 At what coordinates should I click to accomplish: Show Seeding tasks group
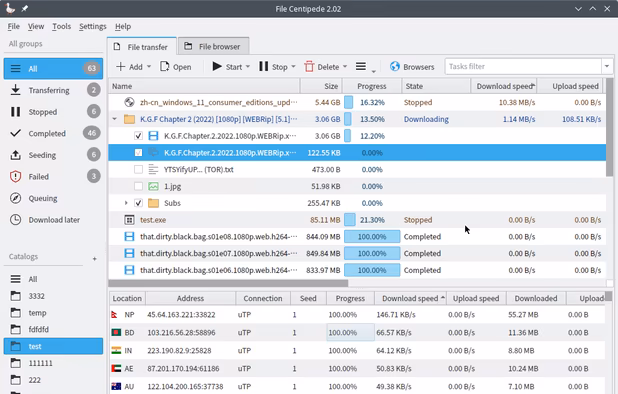click(x=53, y=155)
